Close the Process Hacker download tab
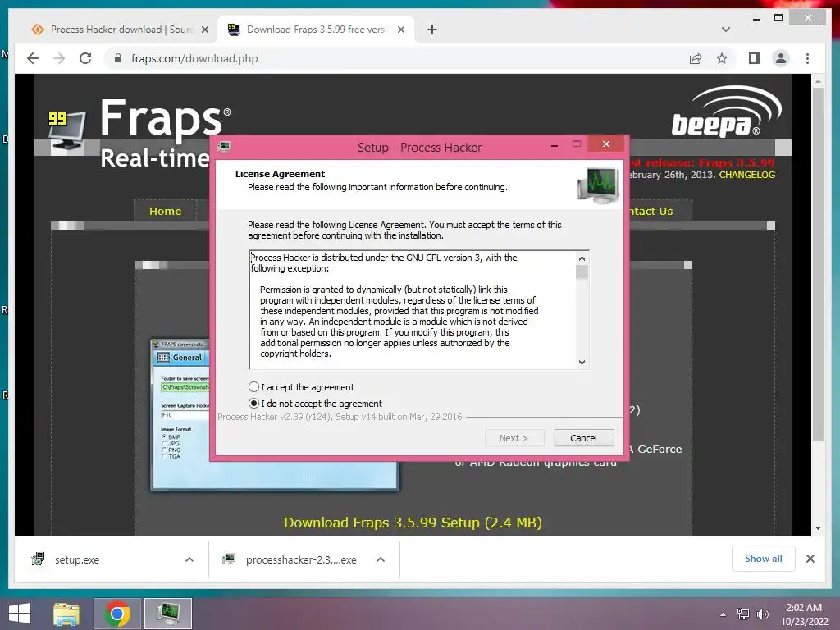This screenshot has width=840, height=630. click(x=204, y=30)
